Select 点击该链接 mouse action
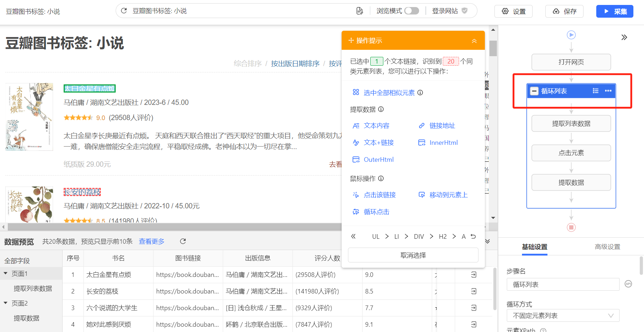 coord(374,195)
